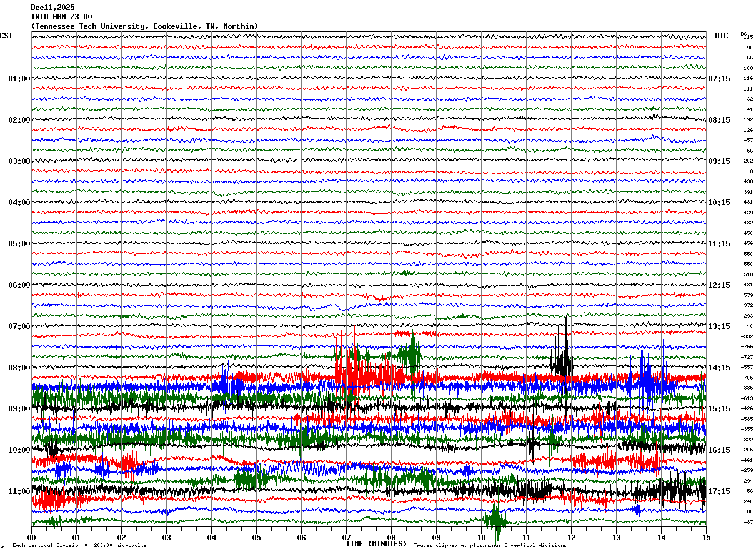Screen dimensions: 756x554
Task: Click the TIME (MINUTES) axis title
Action: (x=376, y=544)
